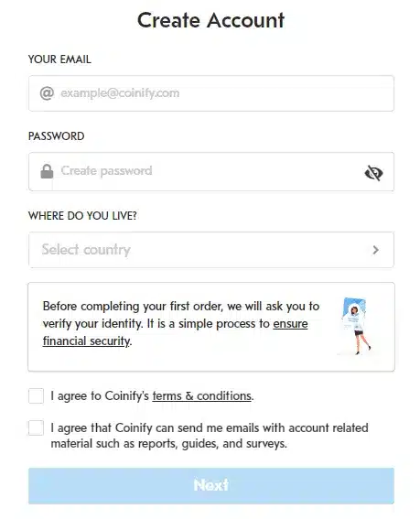Check the terms & conditions agreement checkbox
This screenshot has width=420, height=519.
click(36, 395)
